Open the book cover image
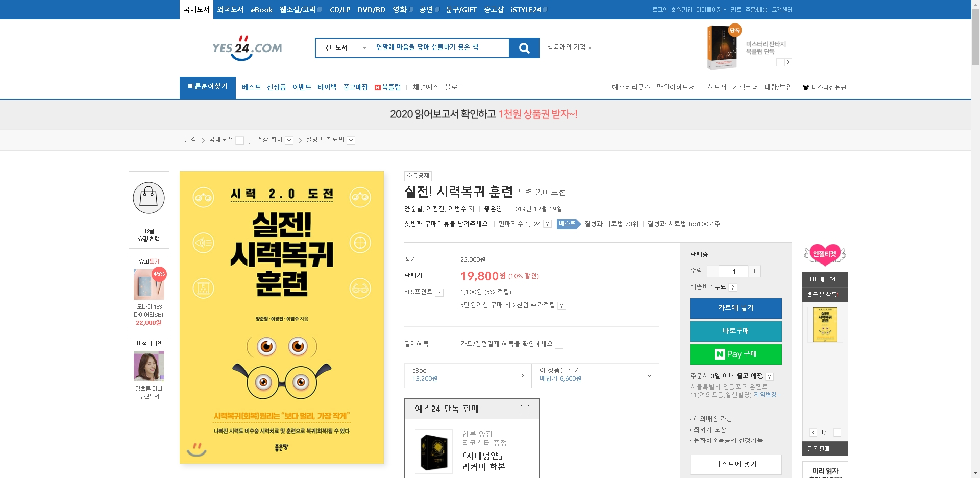 pyautogui.click(x=282, y=317)
